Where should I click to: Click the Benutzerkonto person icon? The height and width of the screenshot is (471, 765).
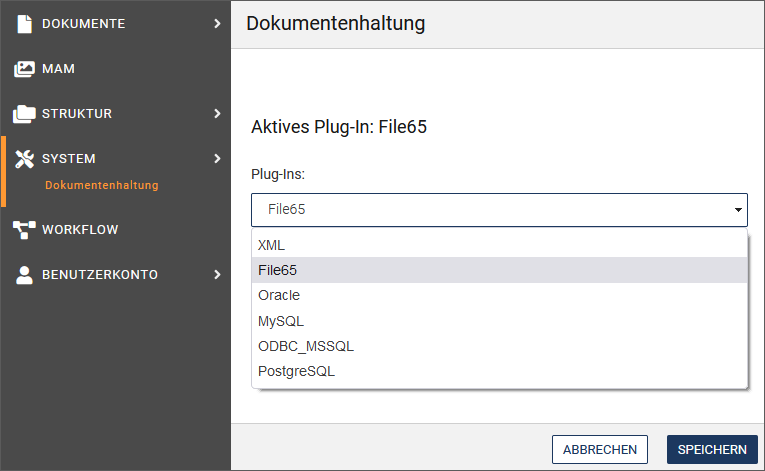(24, 275)
